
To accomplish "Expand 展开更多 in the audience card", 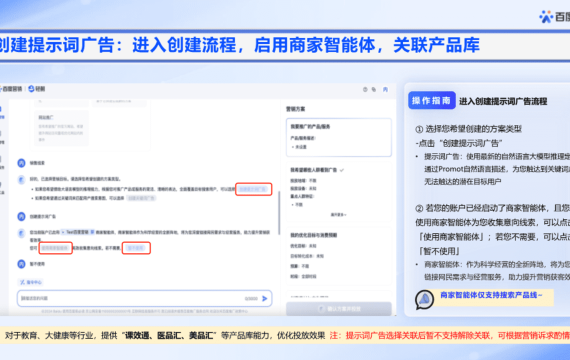I will (x=338, y=215).
